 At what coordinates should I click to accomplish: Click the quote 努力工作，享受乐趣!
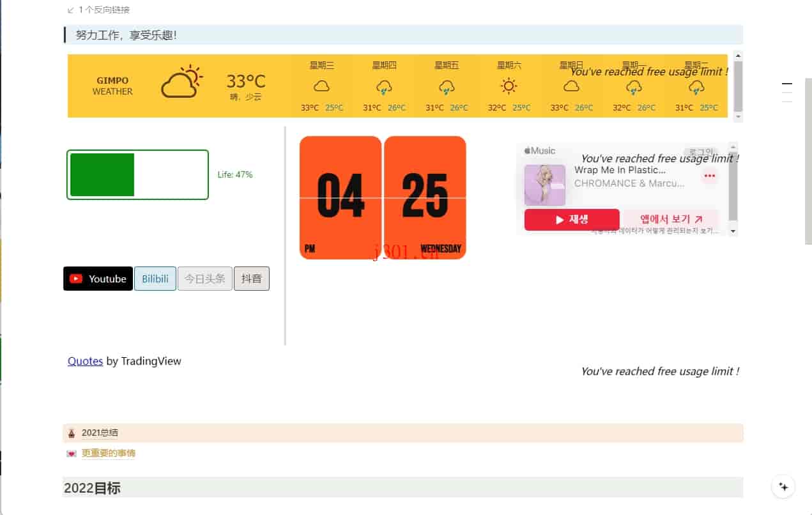tap(126, 35)
